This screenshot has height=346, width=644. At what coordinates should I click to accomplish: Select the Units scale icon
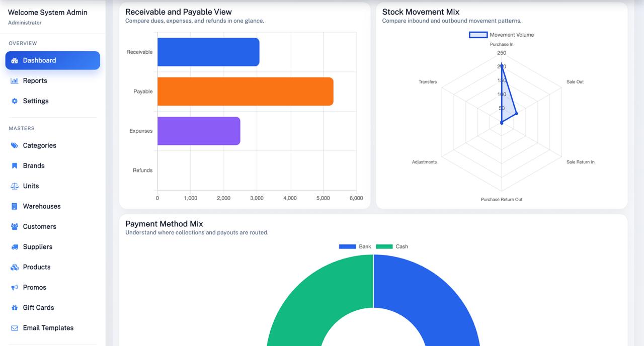pos(15,186)
